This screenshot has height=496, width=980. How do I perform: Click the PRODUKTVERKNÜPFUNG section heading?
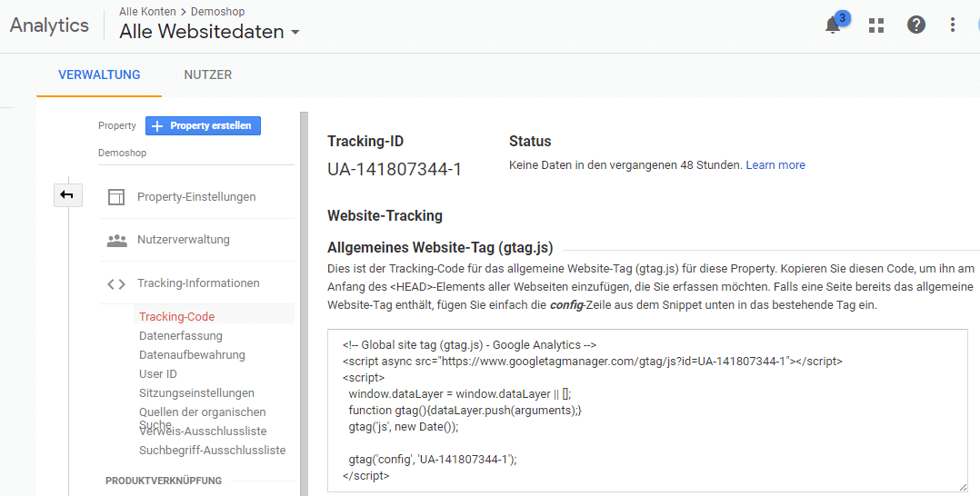click(x=163, y=481)
